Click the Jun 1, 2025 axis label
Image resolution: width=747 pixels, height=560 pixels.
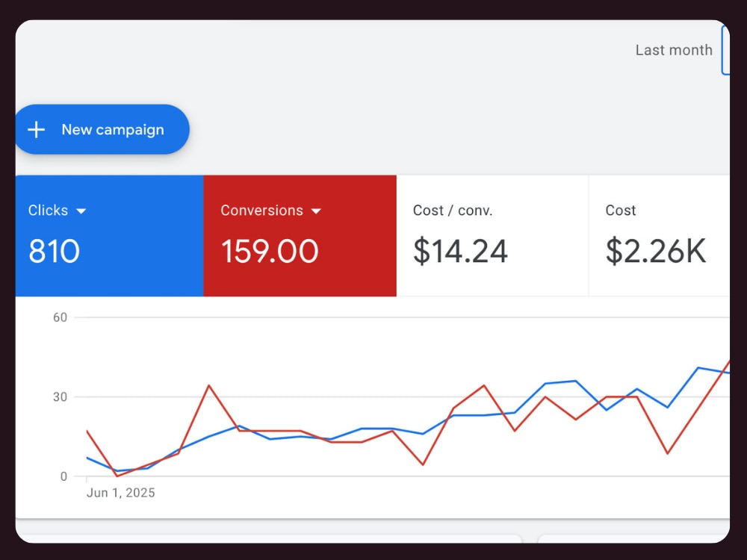(120, 493)
